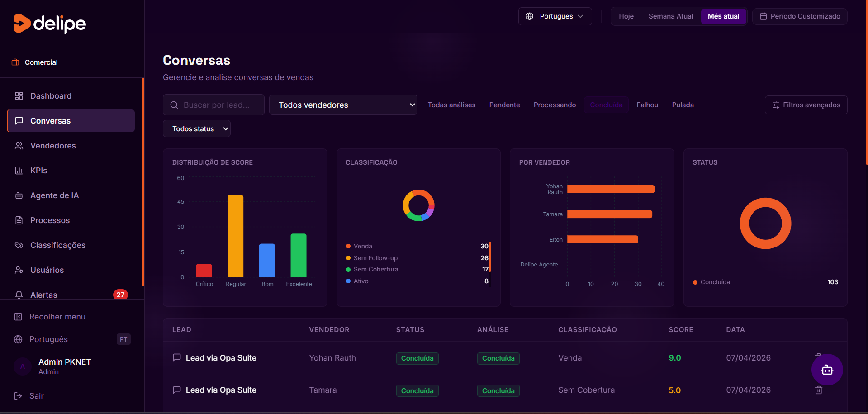Toggle the Hoje period filter
This screenshot has width=868, height=414.
point(626,16)
